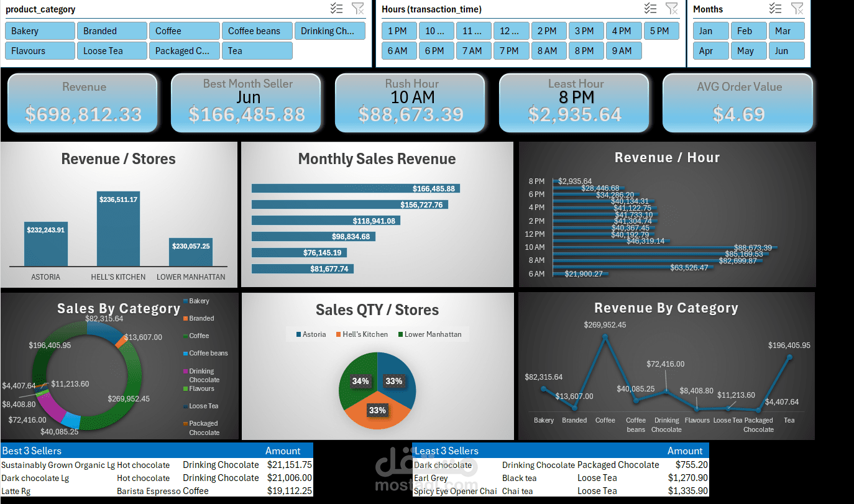Select the Packaged C... slicer button
Viewport: 854px width, 504px height.
click(185, 51)
